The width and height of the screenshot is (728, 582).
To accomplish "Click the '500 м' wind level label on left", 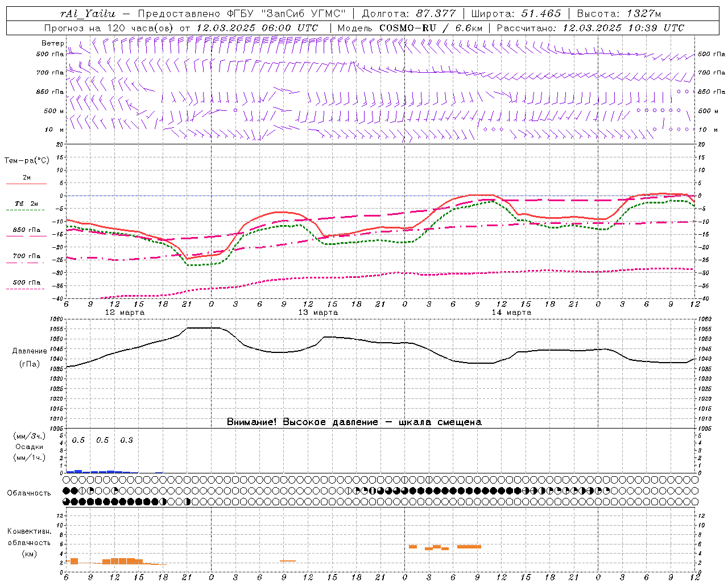I will (x=54, y=111).
